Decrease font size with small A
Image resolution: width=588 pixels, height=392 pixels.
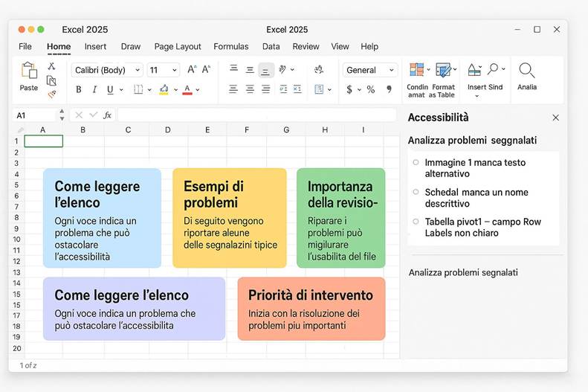[206, 69]
